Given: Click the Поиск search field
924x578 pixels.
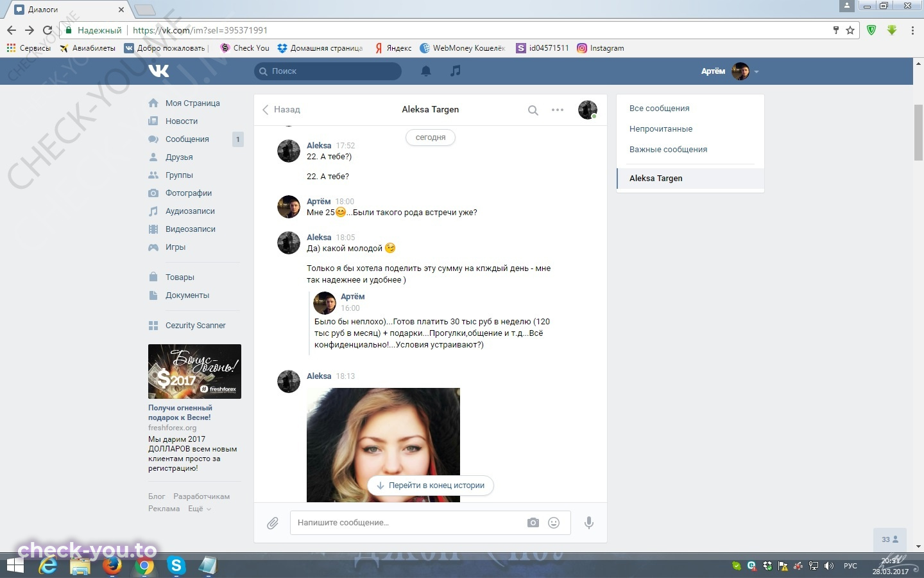Looking at the screenshot, I should 328,71.
